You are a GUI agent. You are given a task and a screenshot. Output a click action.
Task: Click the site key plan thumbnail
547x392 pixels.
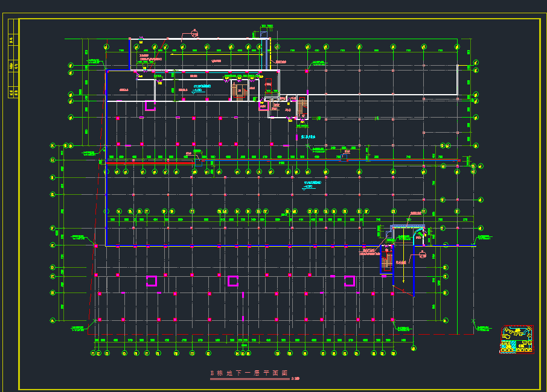pyautogui.click(x=517, y=338)
